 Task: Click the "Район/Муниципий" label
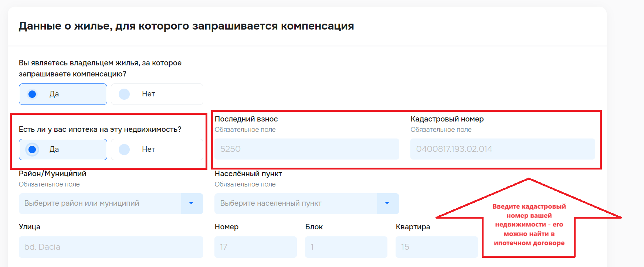[52, 174]
